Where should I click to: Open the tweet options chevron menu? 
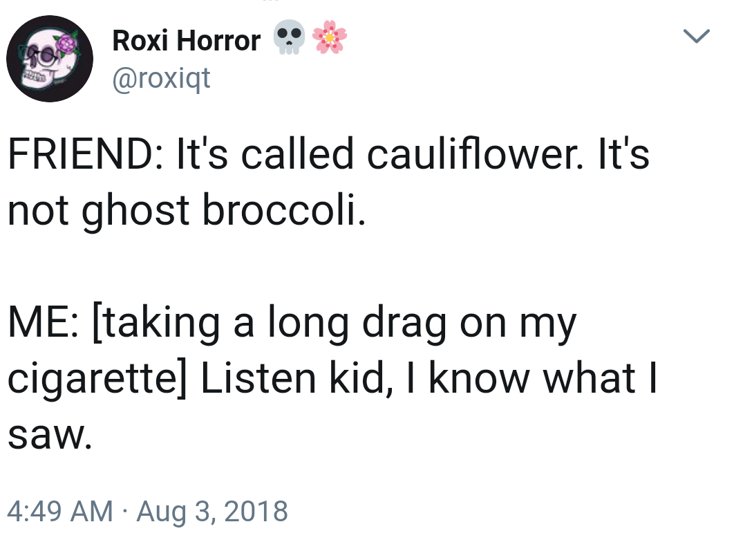click(x=696, y=36)
